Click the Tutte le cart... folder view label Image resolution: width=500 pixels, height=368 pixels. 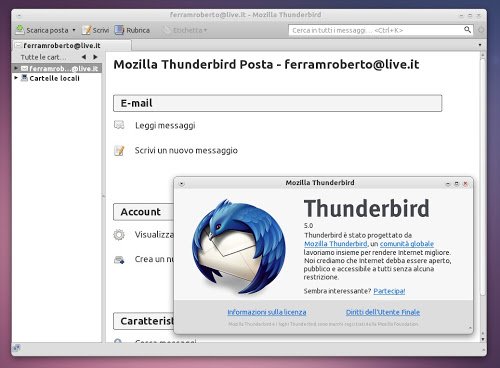pos(43,57)
